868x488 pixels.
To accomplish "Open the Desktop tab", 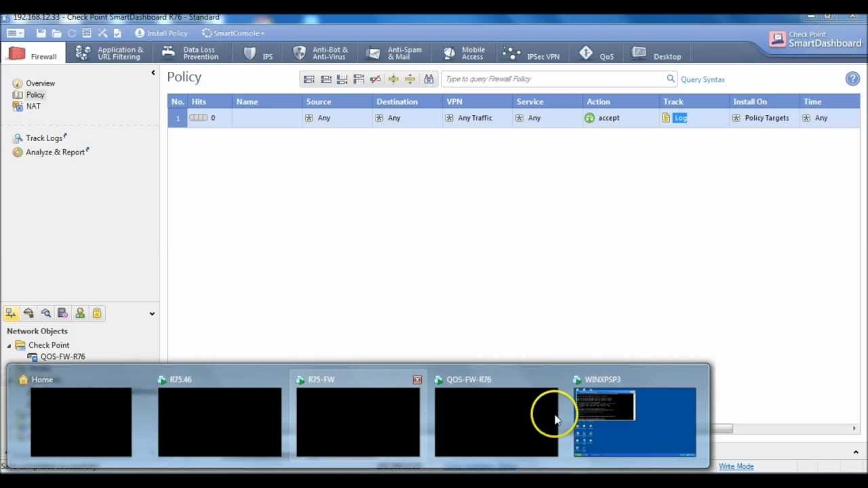I will click(656, 54).
